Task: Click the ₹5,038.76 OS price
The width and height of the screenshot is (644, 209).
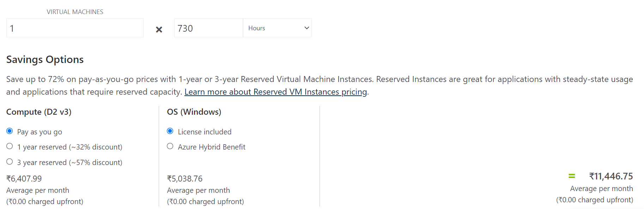Action: (185, 179)
